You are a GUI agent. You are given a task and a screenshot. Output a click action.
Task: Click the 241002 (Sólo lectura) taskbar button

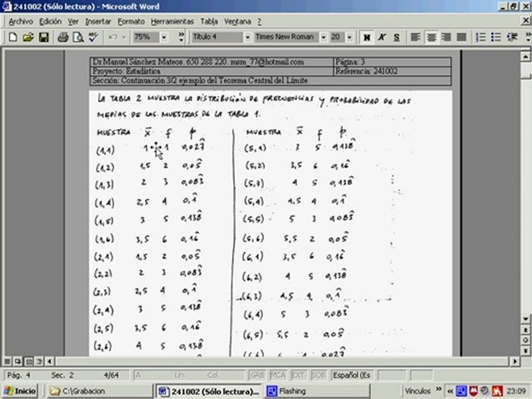coord(208,391)
